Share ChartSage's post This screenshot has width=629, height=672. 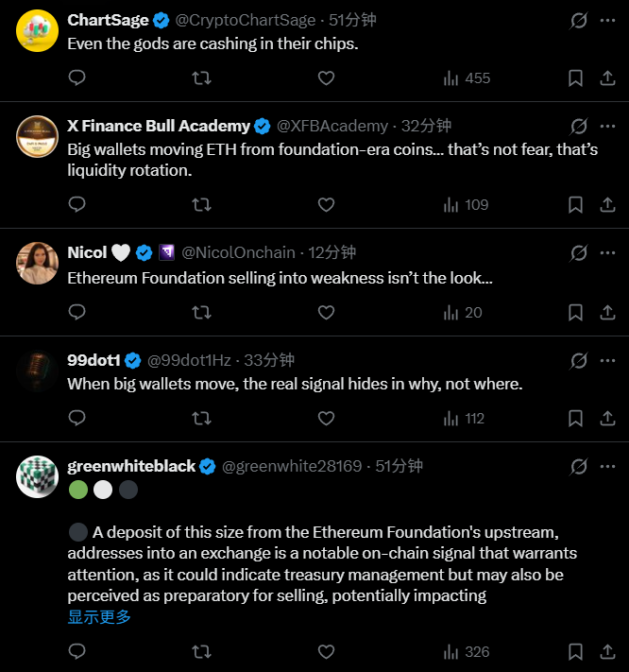pyautogui.click(x=607, y=78)
